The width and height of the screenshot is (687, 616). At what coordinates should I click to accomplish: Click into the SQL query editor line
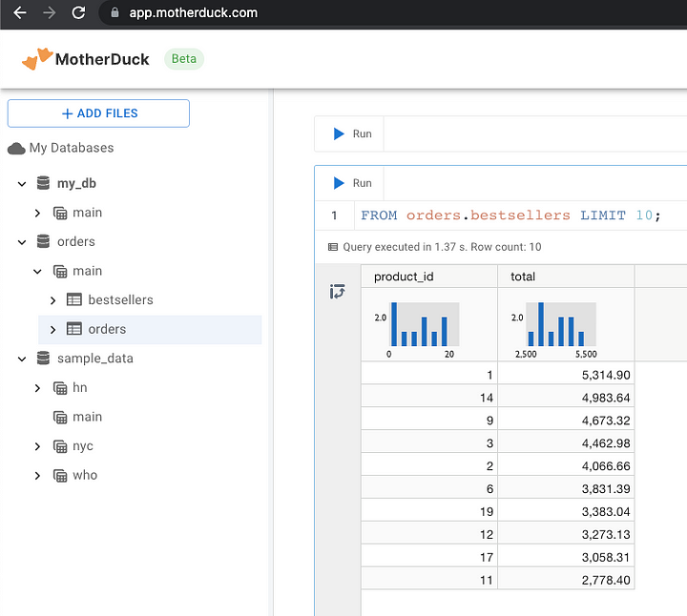[510, 216]
